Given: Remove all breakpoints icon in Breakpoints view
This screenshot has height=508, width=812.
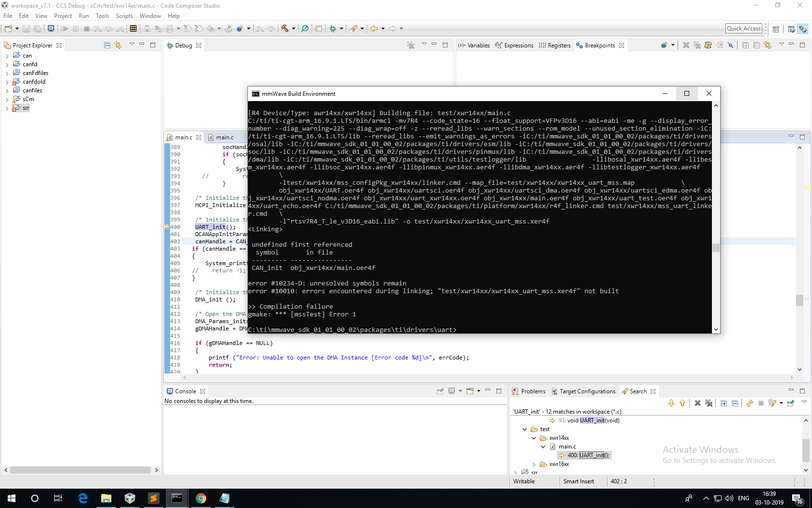Looking at the screenshot, I should click(697, 45).
